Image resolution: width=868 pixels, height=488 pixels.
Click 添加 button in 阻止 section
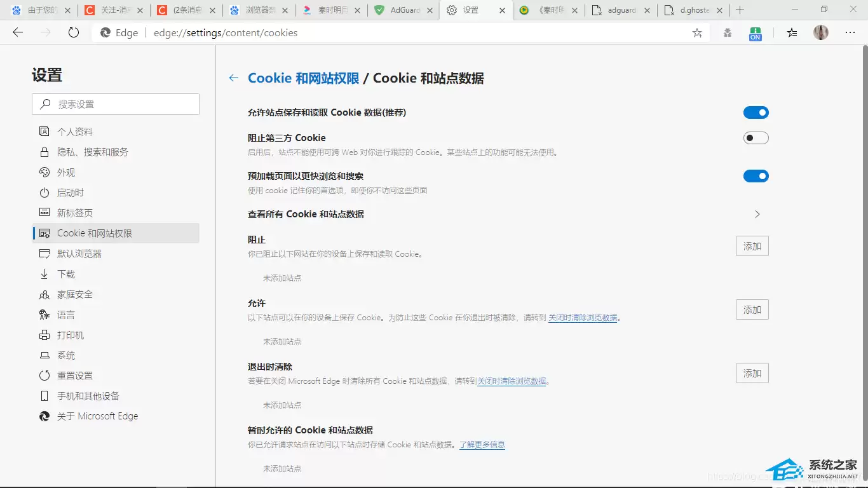coord(752,246)
